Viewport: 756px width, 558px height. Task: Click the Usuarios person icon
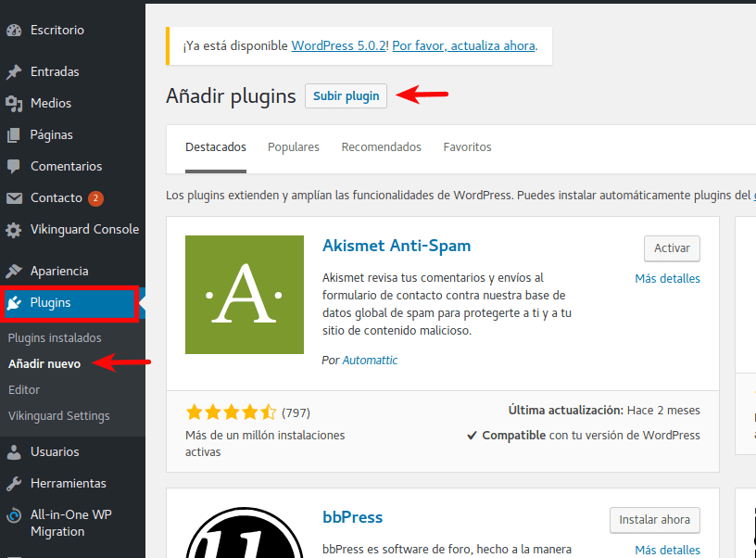(x=14, y=452)
